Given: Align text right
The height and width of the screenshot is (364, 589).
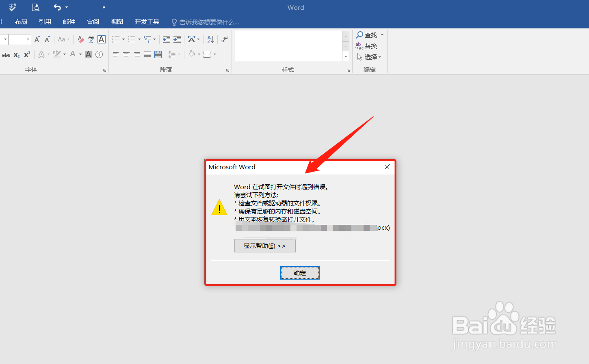Looking at the screenshot, I should tap(137, 54).
